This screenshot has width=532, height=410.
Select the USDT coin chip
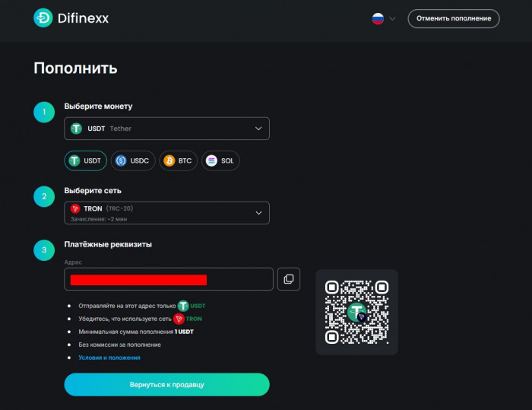[x=85, y=161]
